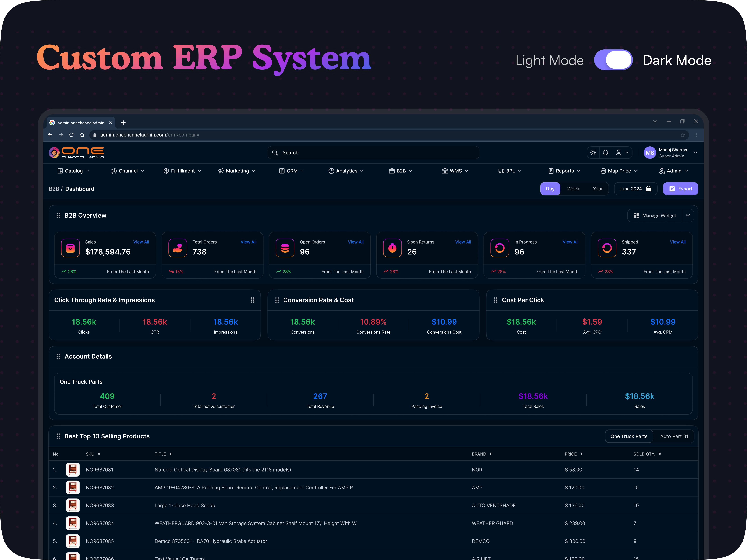Click the browser home icon

[x=82, y=135]
